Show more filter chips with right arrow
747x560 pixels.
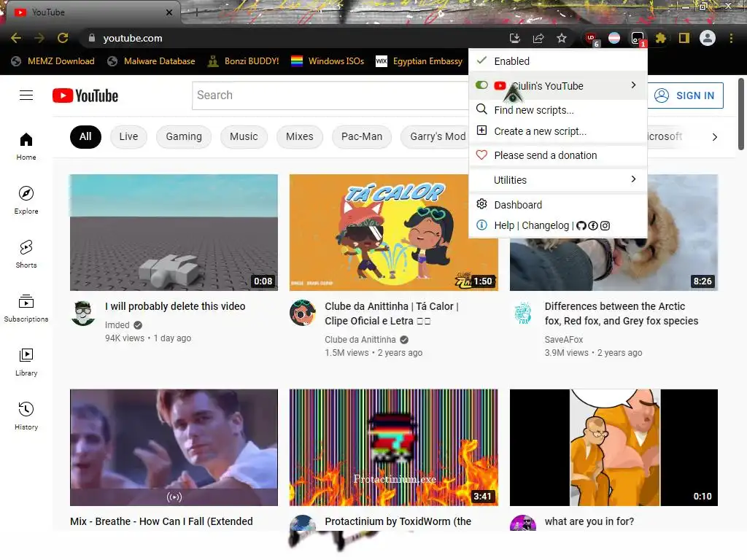point(715,137)
